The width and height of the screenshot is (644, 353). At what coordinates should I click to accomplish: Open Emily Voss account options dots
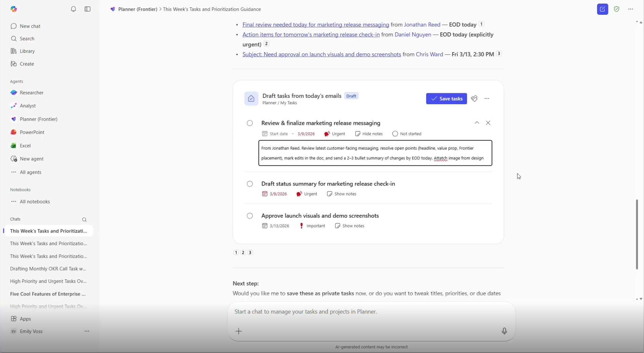[87, 331]
